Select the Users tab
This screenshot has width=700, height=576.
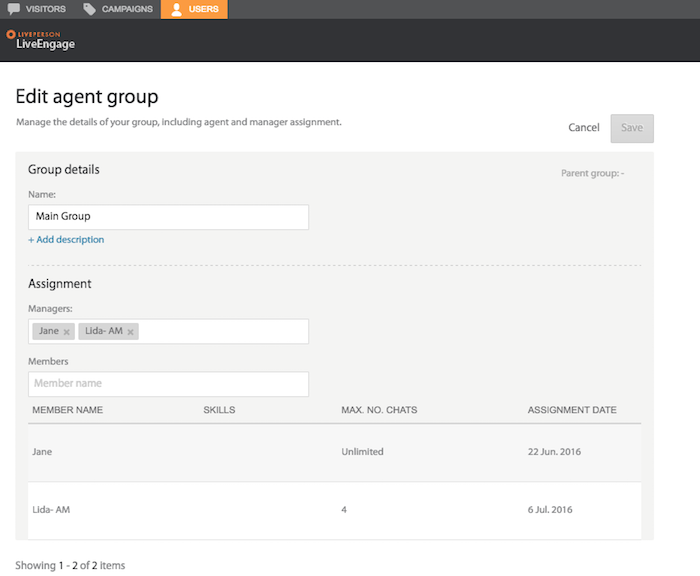pyautogui.click(x=194, y=9)
